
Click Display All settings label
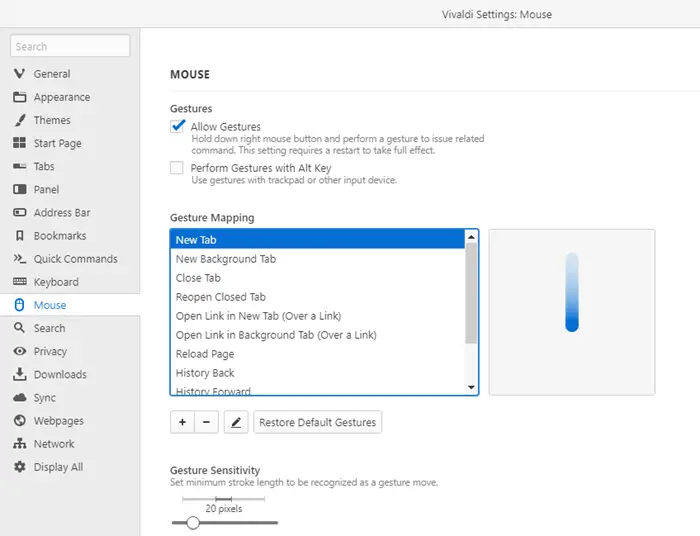click(58, 467)
